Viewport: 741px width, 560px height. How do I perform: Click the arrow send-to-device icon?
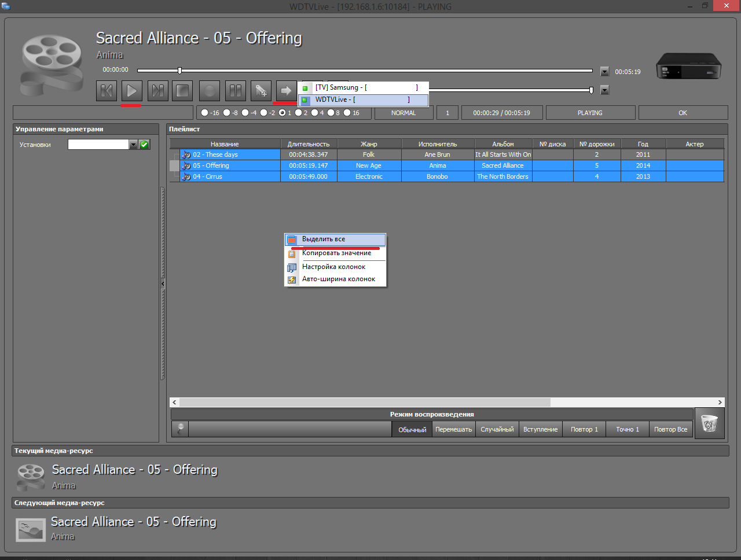coord(286,91)
